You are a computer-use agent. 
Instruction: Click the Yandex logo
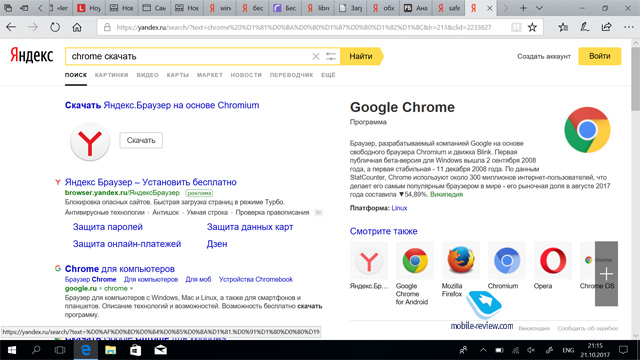pyautogui.click(x=32, y=56)
